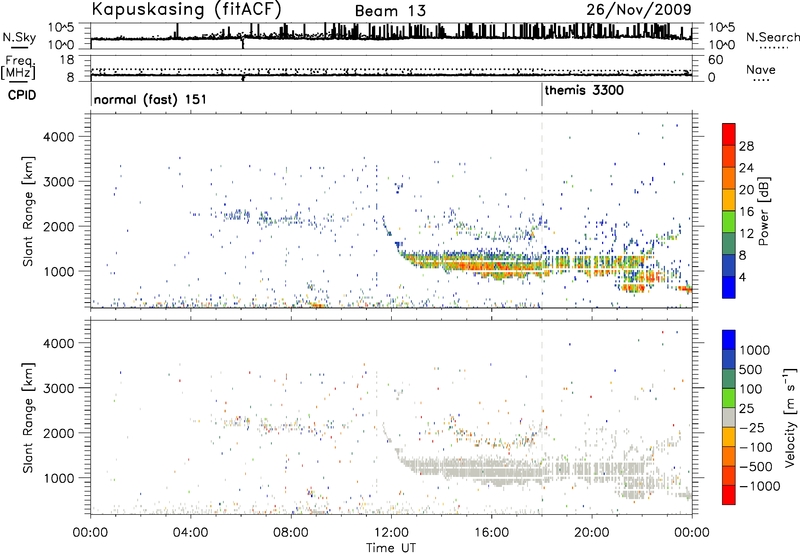Select the "12:00" time axis label
The image size is (800, 554).
(x=391, y=533)
